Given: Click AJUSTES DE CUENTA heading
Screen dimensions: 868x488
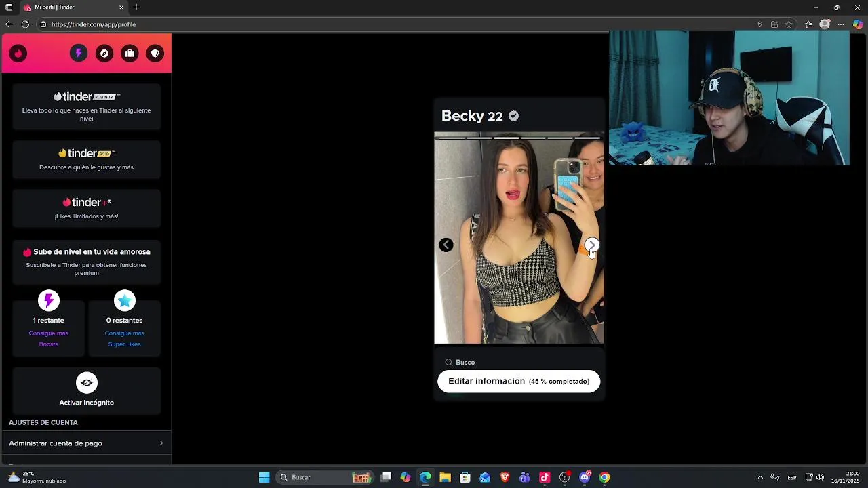Looking at the screenshot, I should tap(43, 422).
